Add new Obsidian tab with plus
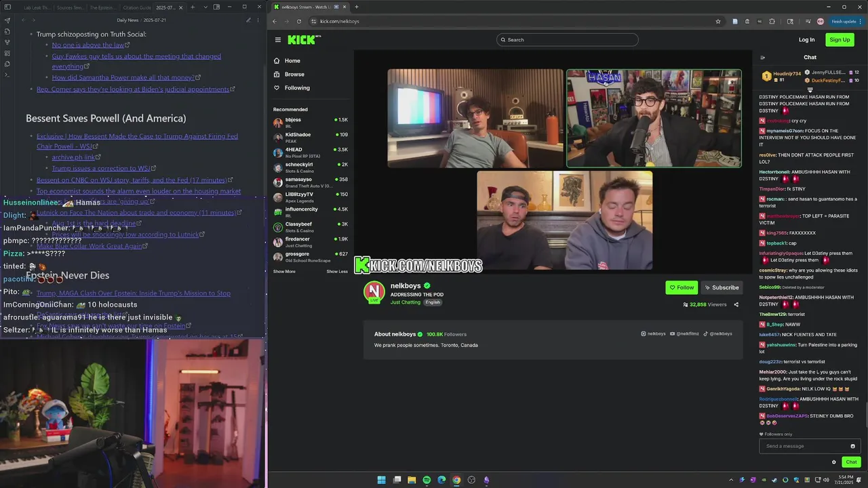 pyautogui.click(x=193, y=7)
